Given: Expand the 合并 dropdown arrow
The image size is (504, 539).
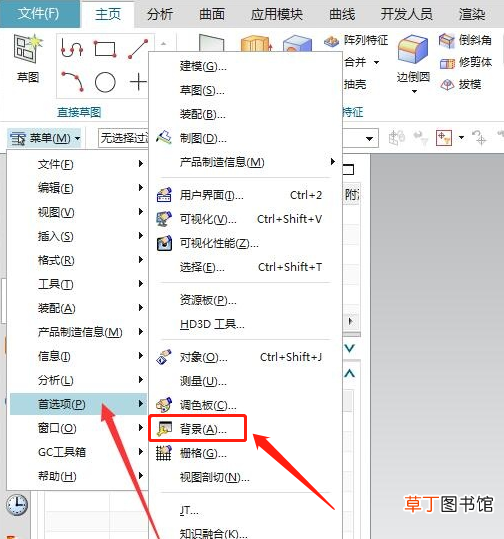Looking at the screenshot, I should (x=376, y=63).
